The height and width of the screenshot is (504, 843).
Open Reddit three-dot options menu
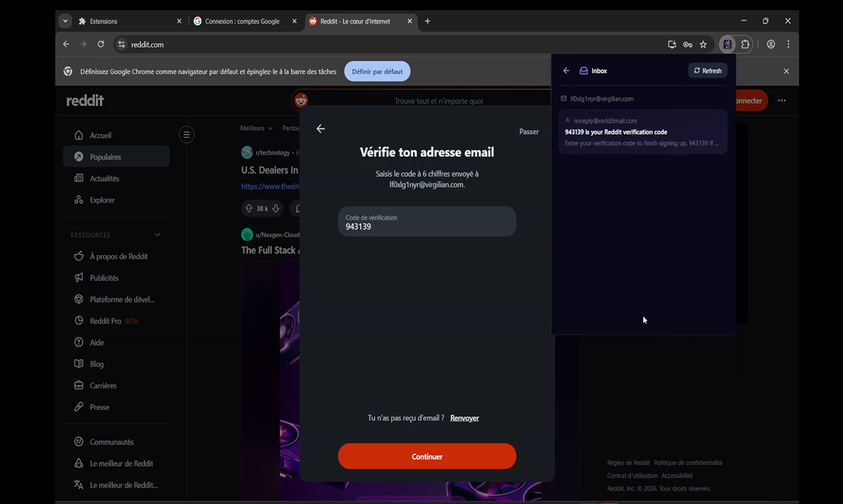tap(781, 101)
